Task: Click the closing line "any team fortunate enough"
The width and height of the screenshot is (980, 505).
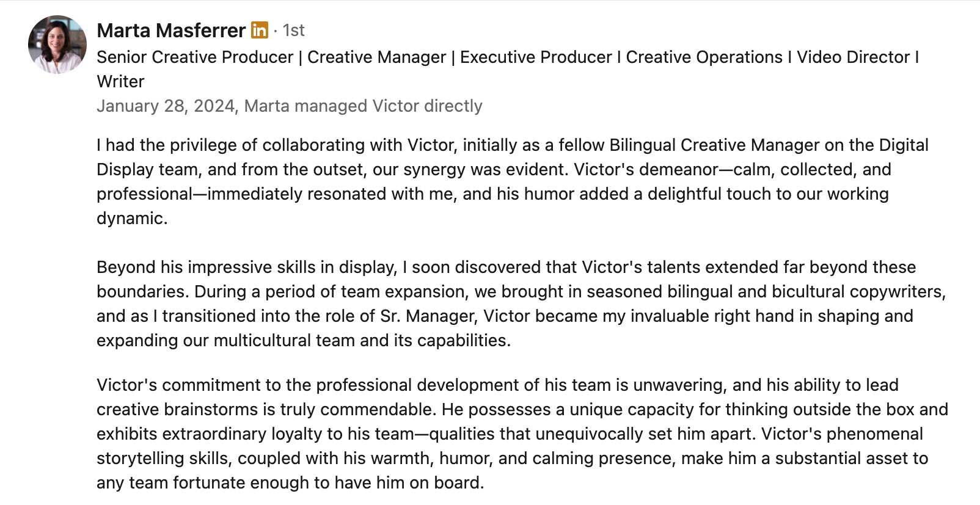Action: click(x=290, y=482)
